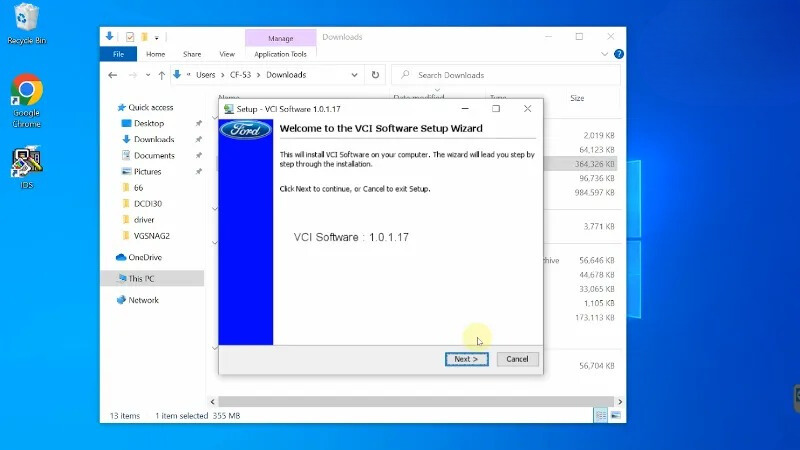
Task: Open the Application Tools tab
Action: click(x=280, y=54)
